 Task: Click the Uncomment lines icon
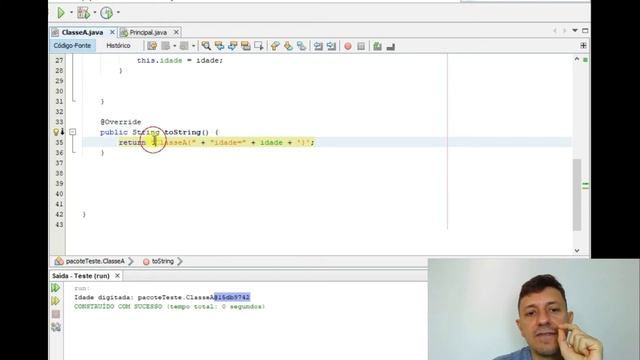click(x=391, y=47)
